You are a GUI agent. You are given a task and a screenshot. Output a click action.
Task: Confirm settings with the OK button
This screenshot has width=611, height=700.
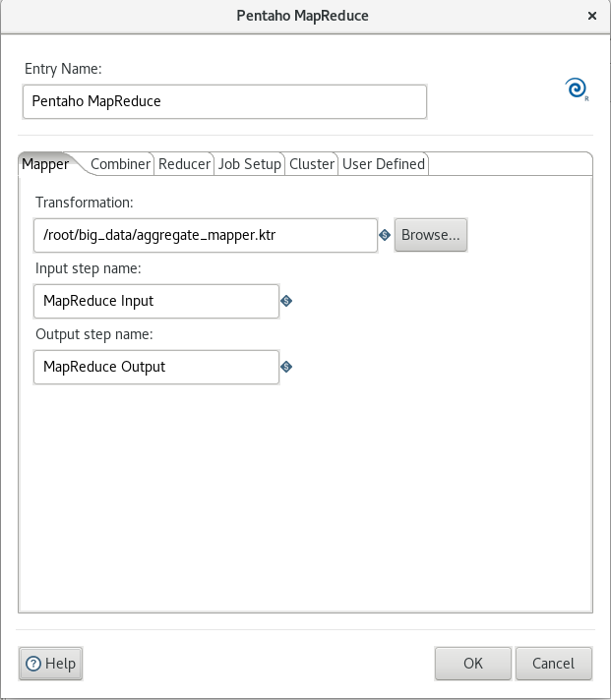pyautogui.click(x=473, y=664)
